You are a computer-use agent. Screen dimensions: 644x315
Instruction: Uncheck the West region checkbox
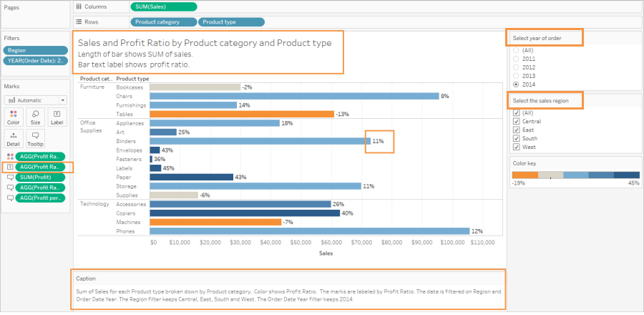517,147
